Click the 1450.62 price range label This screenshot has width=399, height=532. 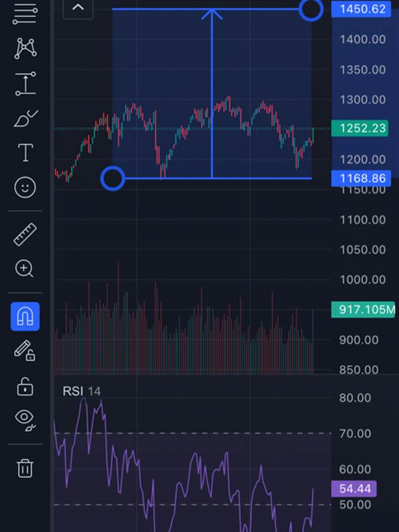[x=361, y=9]
